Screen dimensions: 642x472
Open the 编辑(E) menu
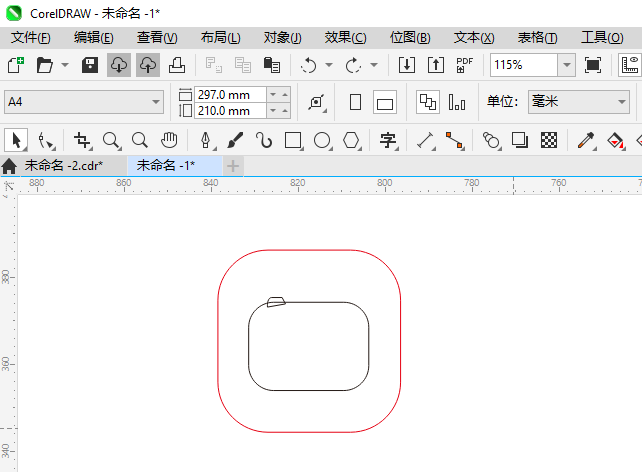pyautogui.click(x=94, y=38)
